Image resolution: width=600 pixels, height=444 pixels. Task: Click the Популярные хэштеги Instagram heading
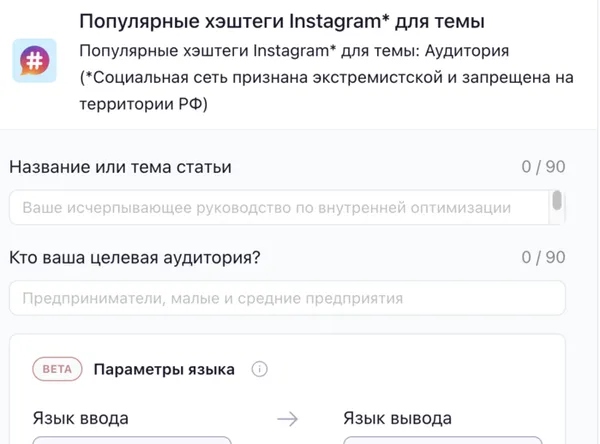pos(275,21)
